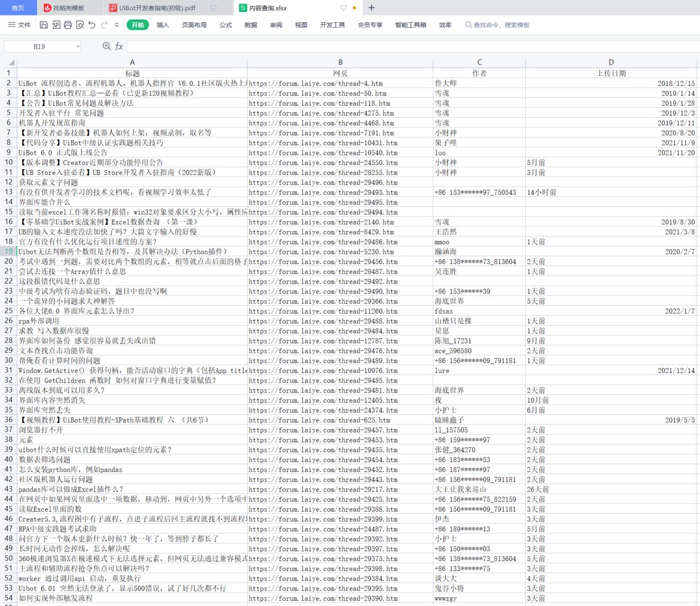
Task: Click URL cell thread-10540.htm
Action: 340,153
